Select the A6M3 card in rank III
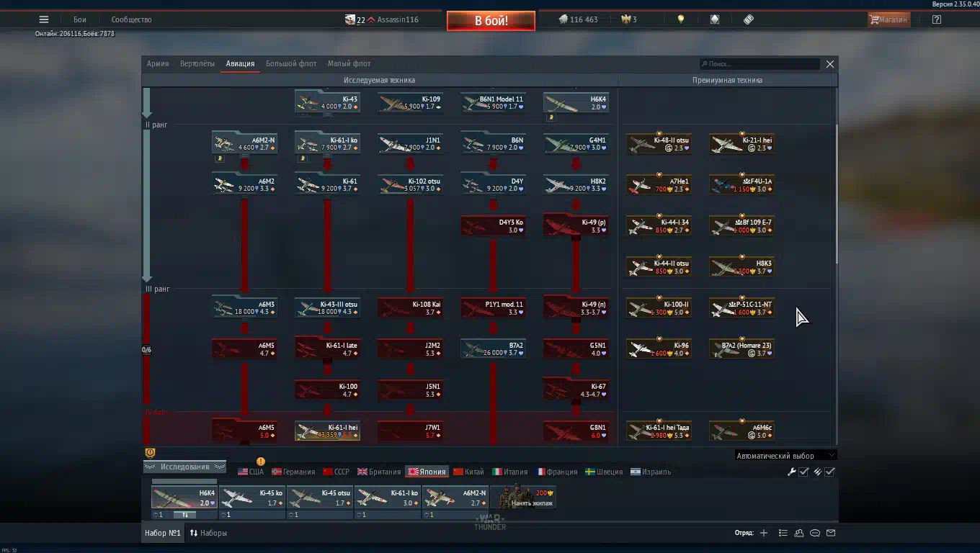 [x=244, y=307]
